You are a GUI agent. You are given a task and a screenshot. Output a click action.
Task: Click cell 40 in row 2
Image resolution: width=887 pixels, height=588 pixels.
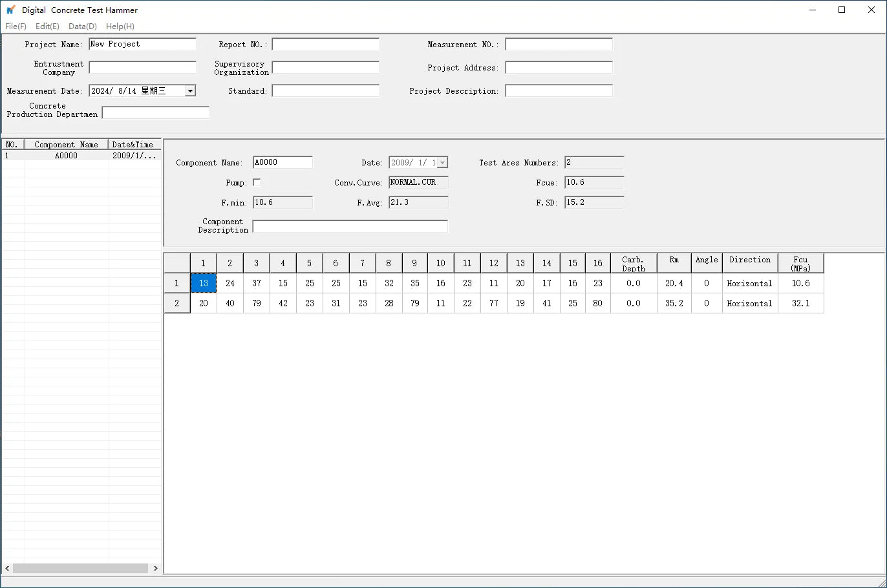tap(230, 303)
